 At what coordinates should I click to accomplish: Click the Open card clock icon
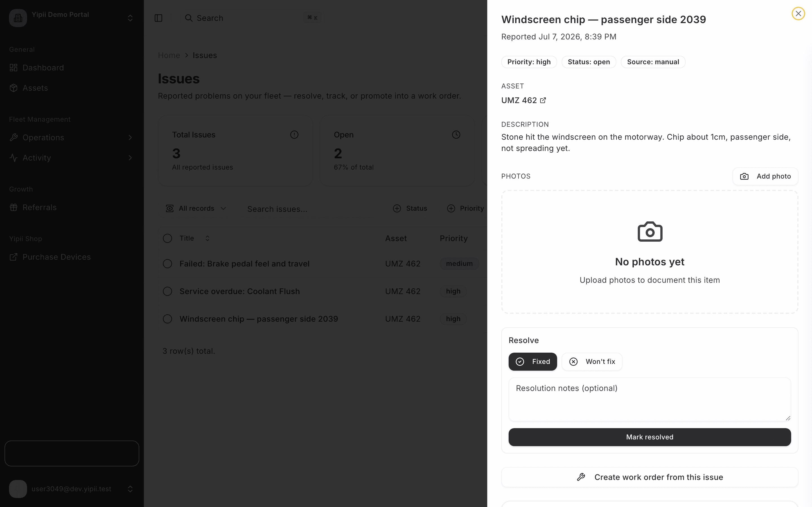pyautogui.click(x=456, y=135)
